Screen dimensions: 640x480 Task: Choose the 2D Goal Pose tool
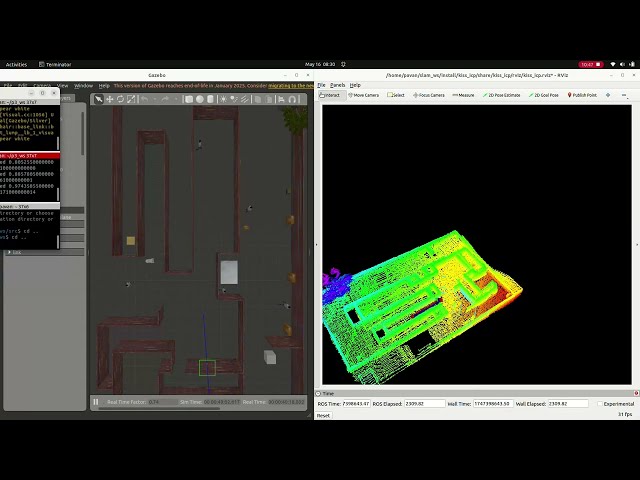click(x=543, y=95)
